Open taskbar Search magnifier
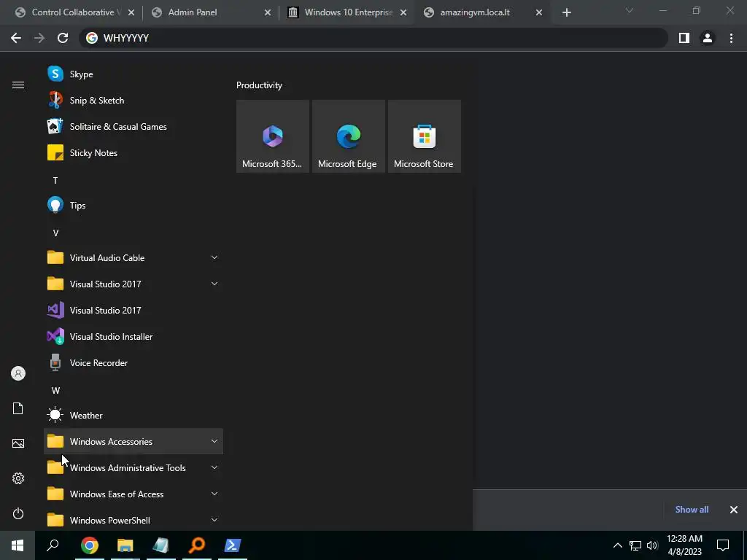Image resolution: width=747 pixels, height=560 pixels. [x=53, y=545]
